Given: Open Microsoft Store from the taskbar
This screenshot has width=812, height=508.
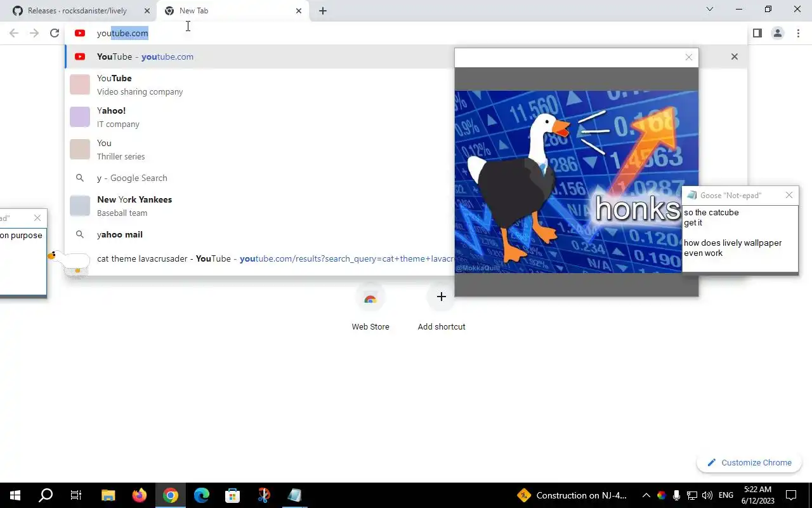Looking at the screenshot, I should click(x=233, y=495).
